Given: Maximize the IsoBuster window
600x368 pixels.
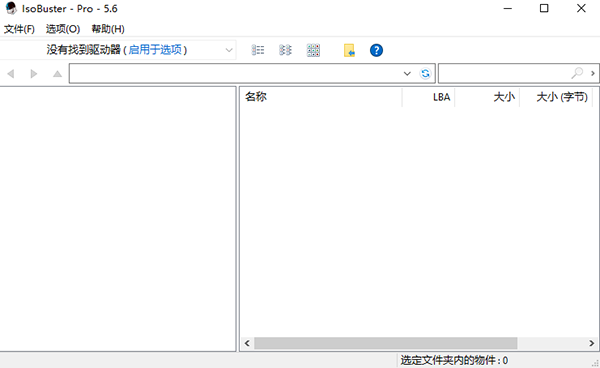Looking at the screenshot, I should click(x=544, y=8).
